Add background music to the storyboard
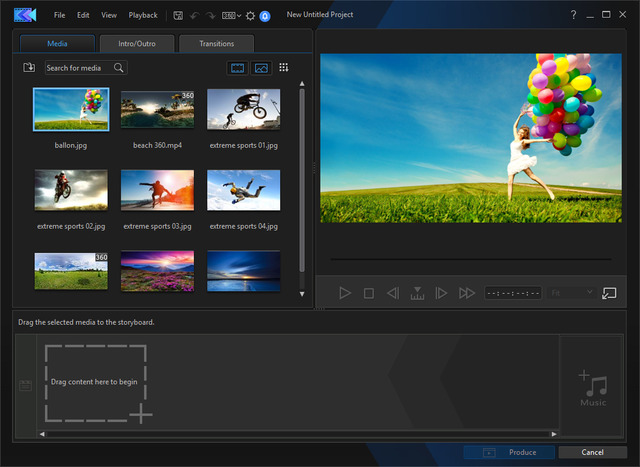Screen dimensions: 640x467 [592, 388]
